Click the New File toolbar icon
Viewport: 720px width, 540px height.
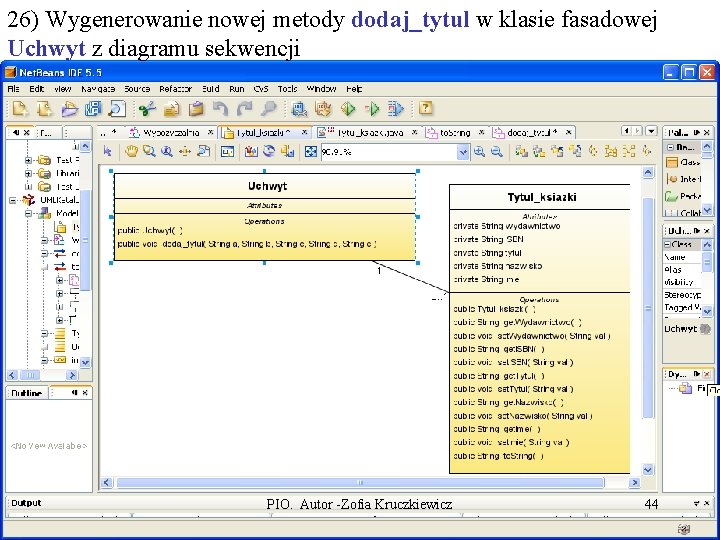pos(21,109)
